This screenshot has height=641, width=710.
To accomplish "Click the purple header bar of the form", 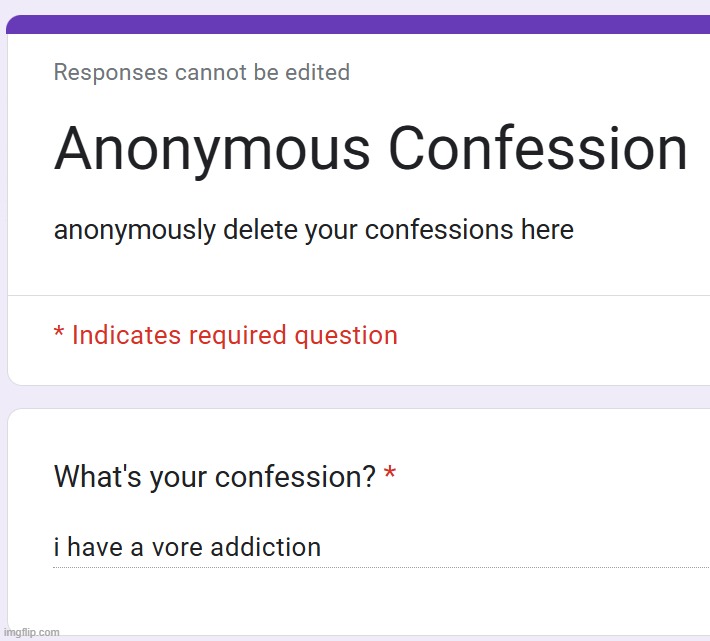I will tap(360, 25).
